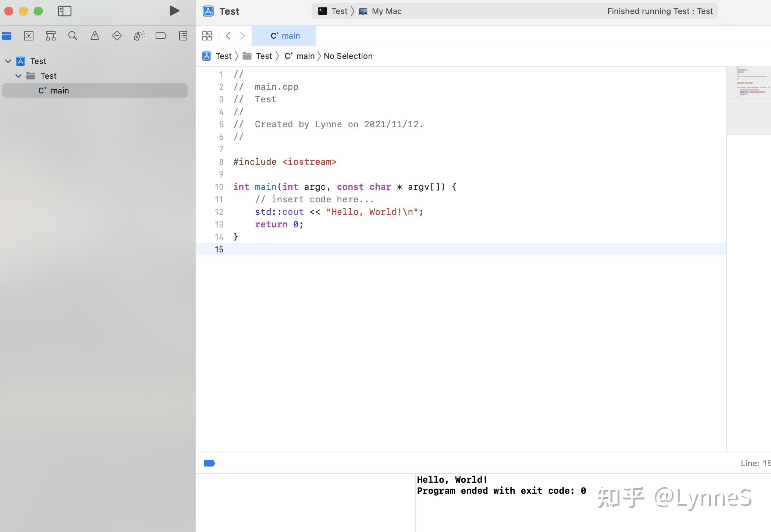Click the code minimap on the right
771x532 pixels.
(748, 85)
